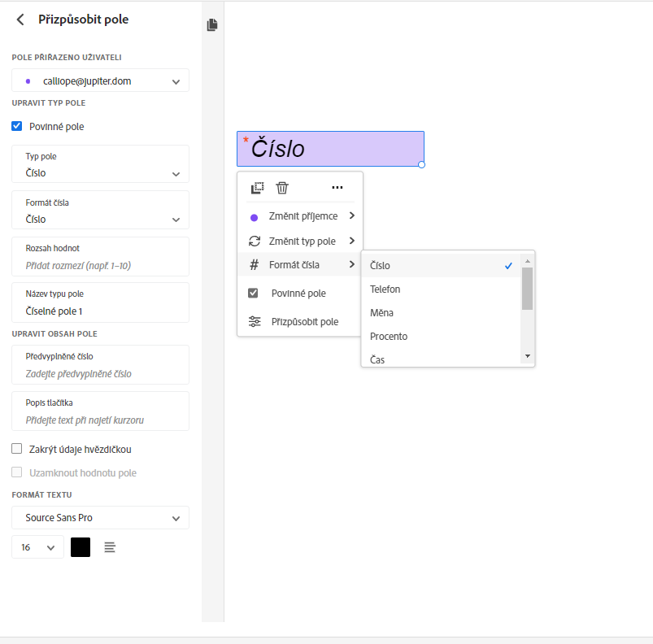Open the three-dots more options menu
The width and height of the screenshot is (653, 644).
click(x=337, y=188)
